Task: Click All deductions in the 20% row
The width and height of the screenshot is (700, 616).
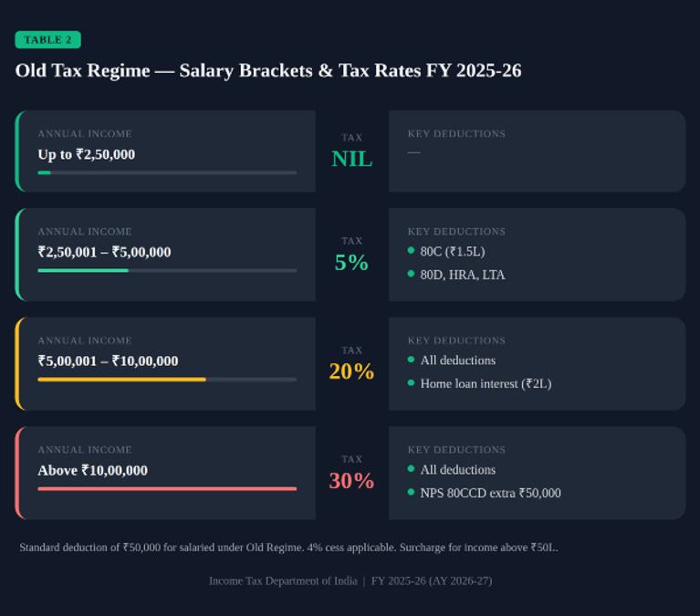Action: [458, 360]
